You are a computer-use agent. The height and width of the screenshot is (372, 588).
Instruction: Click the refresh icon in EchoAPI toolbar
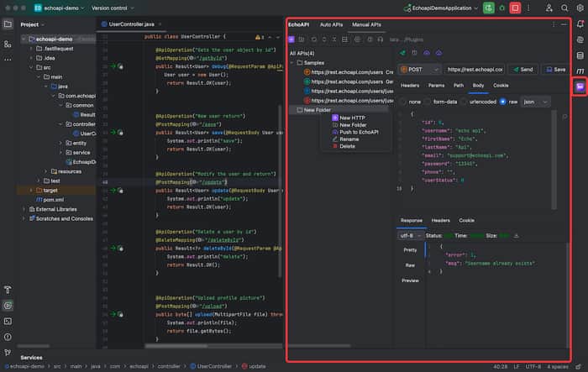[x=314, y=39]
